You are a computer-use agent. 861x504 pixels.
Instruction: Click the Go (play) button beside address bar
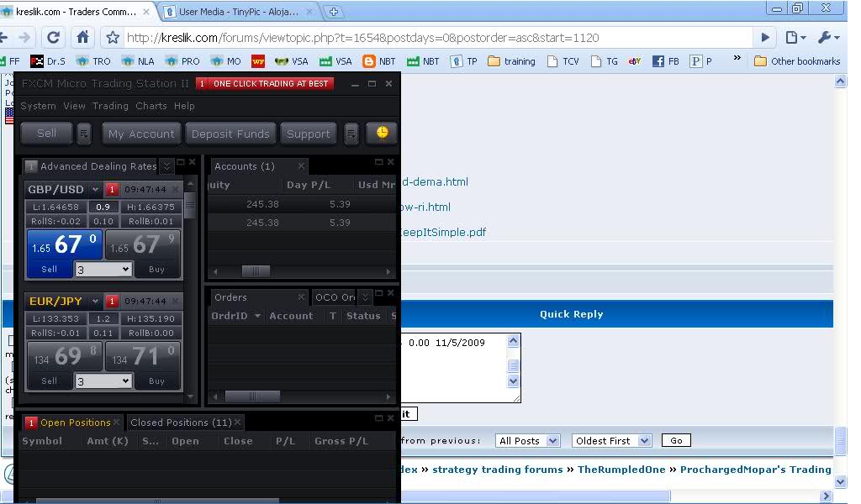(x=765, y=37)
